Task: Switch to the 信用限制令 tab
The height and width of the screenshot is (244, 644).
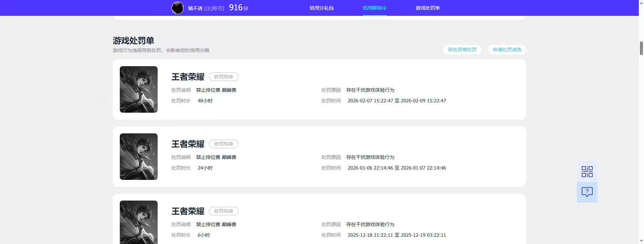Action: [374, 8]
